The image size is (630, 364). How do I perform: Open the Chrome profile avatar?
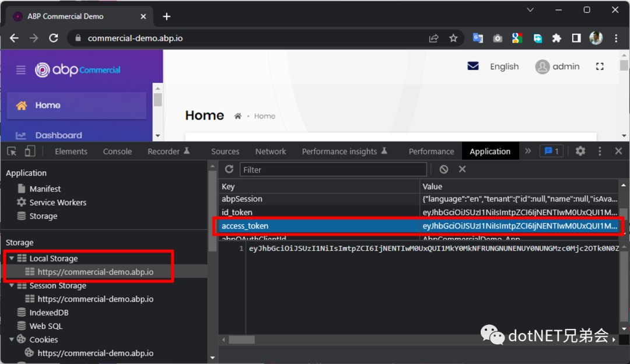pyautogui.click(x=596, y=38)
